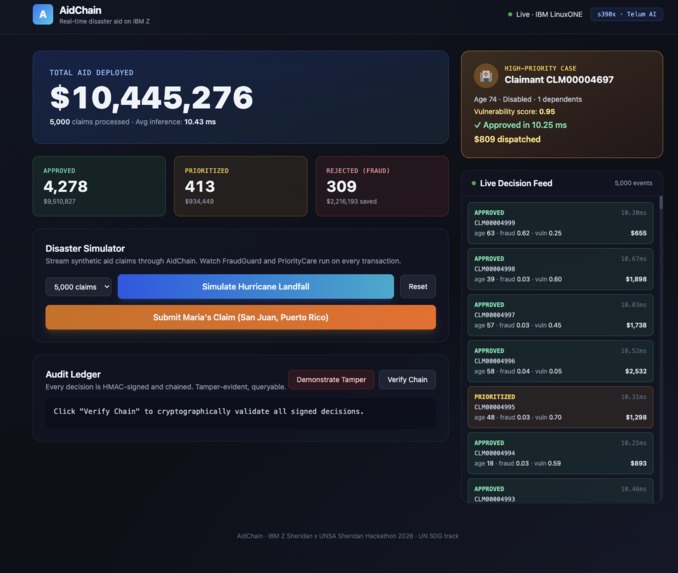This screenshot has width=678, height=573.
Task: Click the '5,000 events' counter
Action: [633, 183]
